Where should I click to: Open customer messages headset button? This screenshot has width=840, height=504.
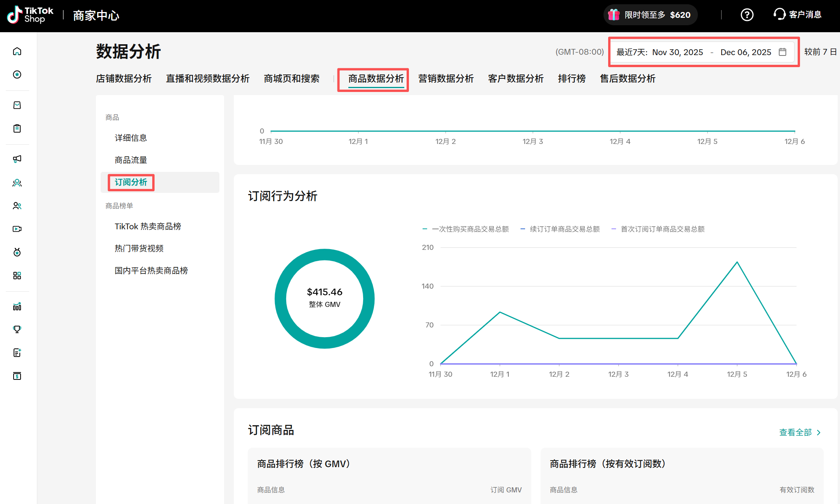click(x=797, y=15)
